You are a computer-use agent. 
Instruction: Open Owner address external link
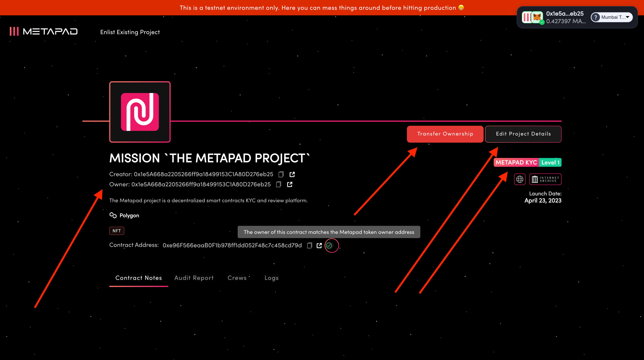289,184
